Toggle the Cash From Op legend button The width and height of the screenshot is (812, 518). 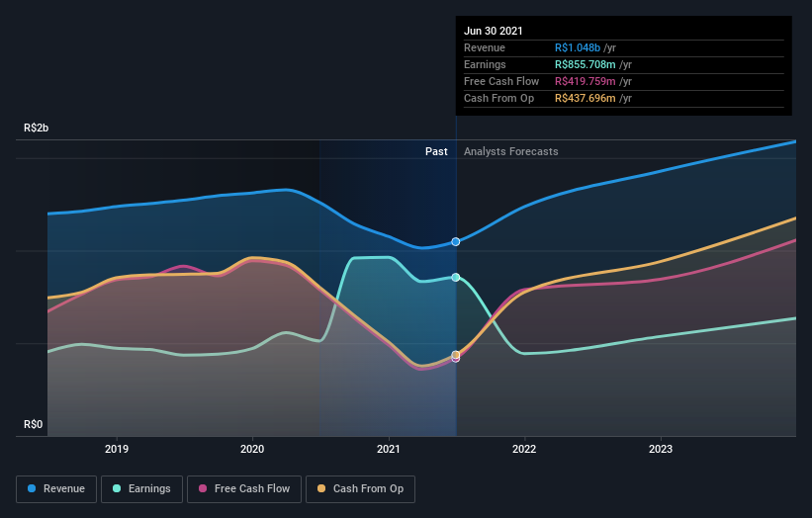click(x=360, y=489)
